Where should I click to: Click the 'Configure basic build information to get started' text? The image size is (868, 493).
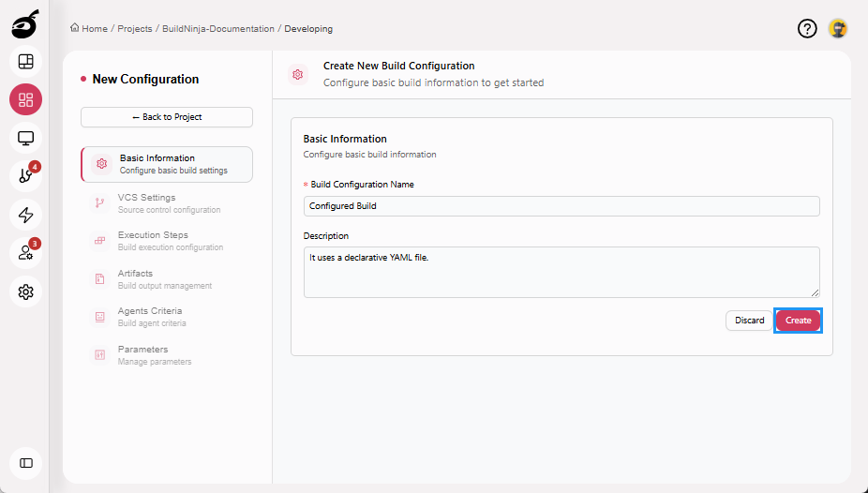(x=433, y=82)
